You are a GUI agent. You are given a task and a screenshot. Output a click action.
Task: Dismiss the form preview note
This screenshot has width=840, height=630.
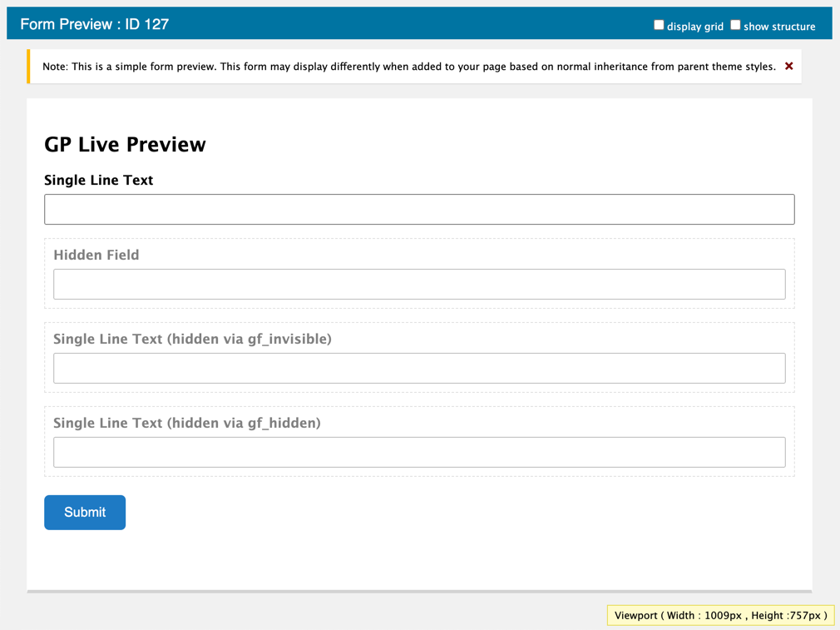(788, 66)
